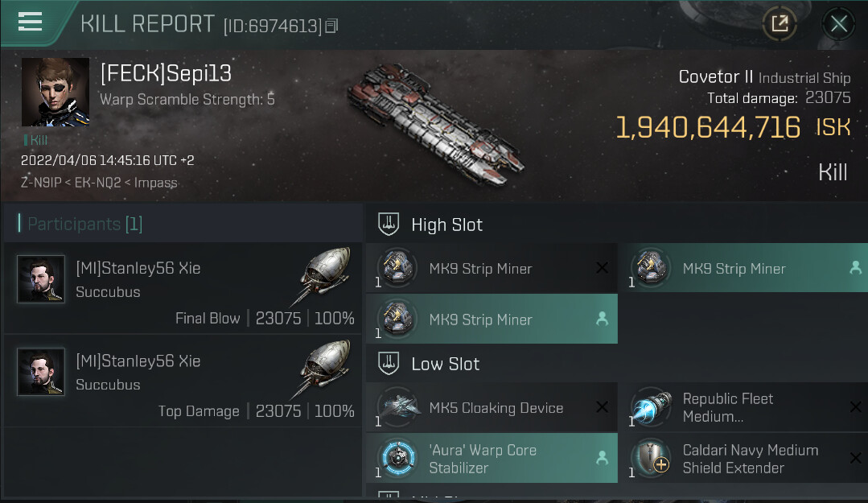Select the Republic Fleet Medium module icon
This screenshot has width=868, height=503.
651,408
